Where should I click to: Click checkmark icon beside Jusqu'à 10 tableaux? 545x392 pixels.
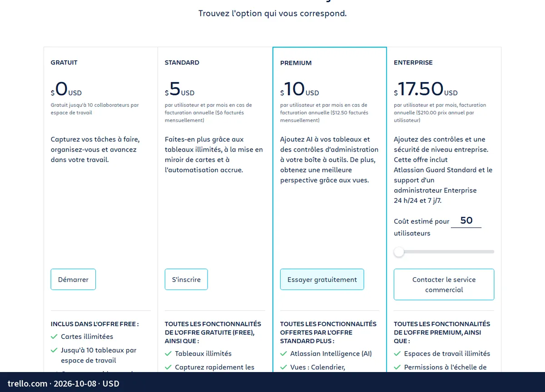(x=54, y=350)
